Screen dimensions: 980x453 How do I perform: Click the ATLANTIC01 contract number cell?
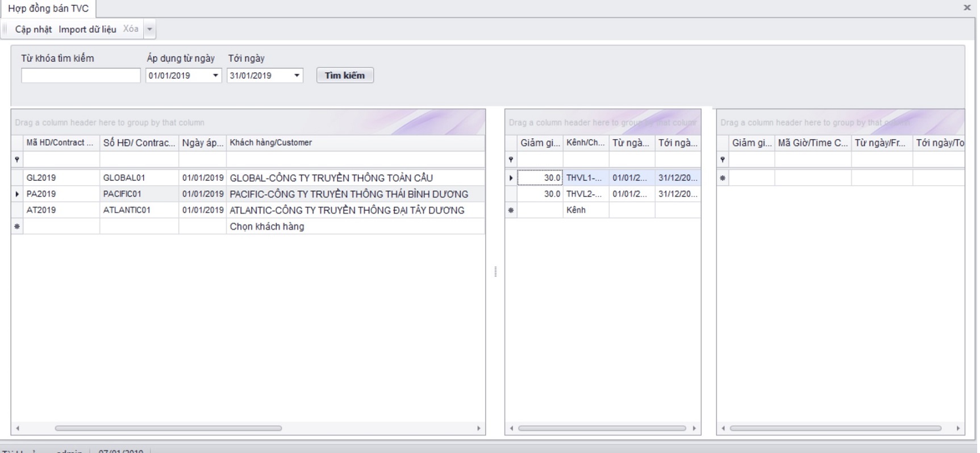139,210
